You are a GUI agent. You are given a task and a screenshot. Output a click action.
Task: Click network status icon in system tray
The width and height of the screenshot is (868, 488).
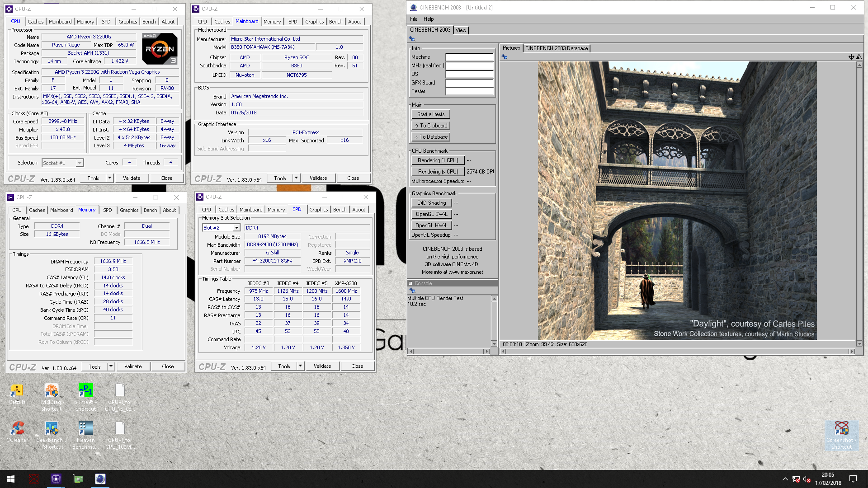tap(796, 479)
